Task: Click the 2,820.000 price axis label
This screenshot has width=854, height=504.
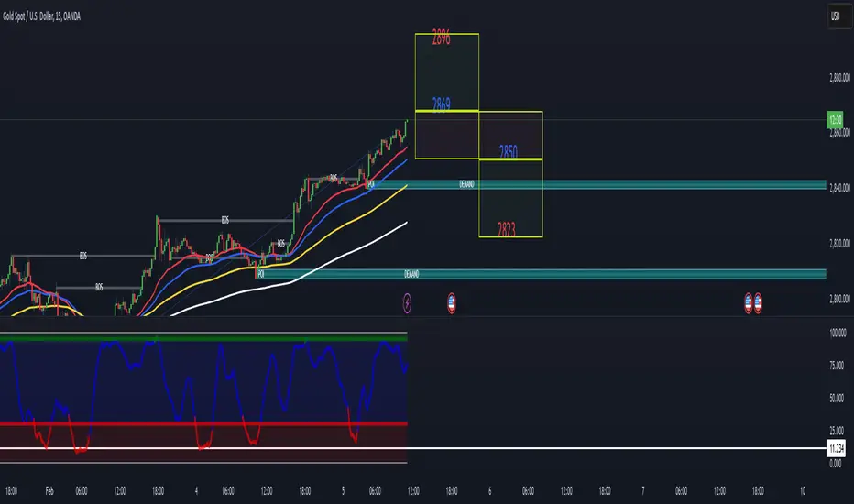Action: (x=839, y=244)
